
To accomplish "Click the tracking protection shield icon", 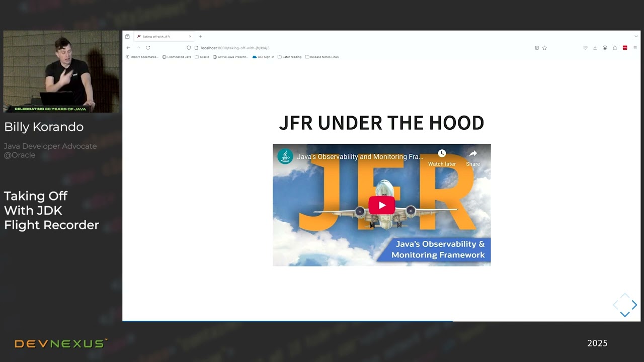I will pos(189,48).
